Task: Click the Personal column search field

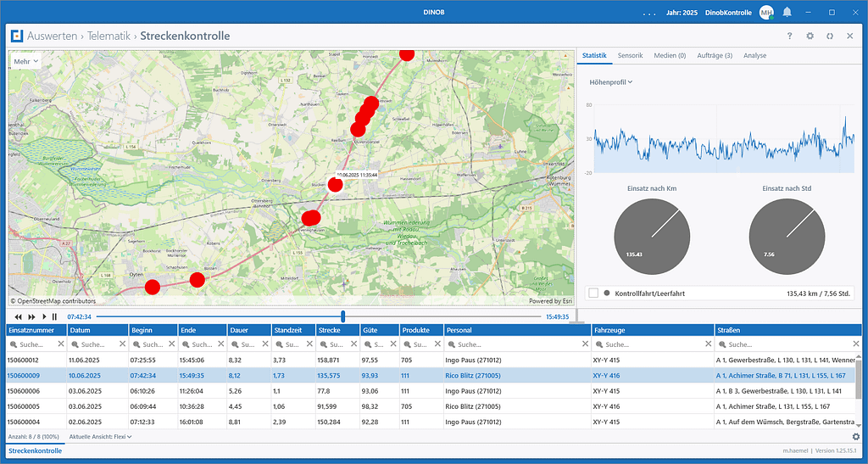Action: (x=515, y=344)
